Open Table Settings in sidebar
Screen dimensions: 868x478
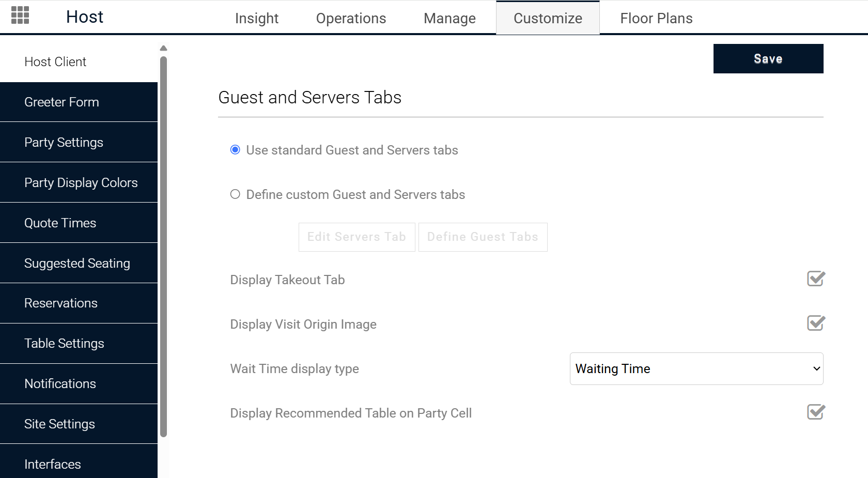[x=79, y=344]
